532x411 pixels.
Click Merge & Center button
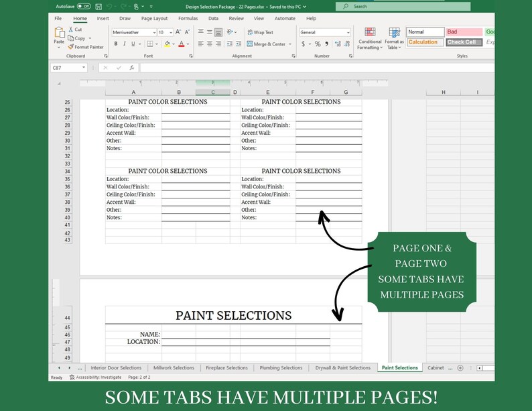tap(267, 44)
